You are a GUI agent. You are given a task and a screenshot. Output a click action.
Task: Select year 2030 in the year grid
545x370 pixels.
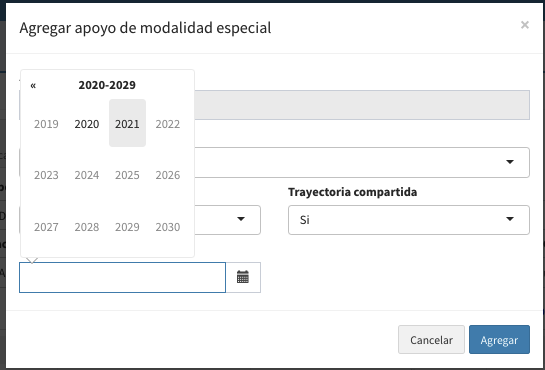(x=168, y=227)
